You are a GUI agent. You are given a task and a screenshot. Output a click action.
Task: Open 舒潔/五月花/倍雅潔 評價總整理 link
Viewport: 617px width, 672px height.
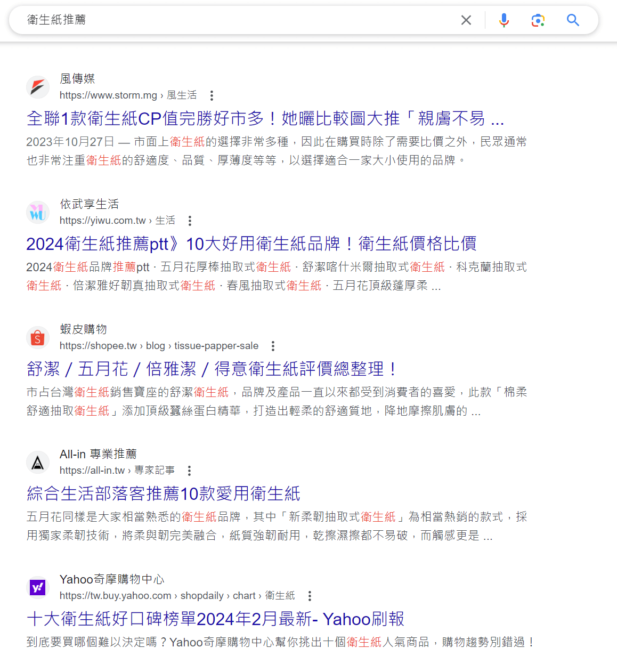pos(212,369)
